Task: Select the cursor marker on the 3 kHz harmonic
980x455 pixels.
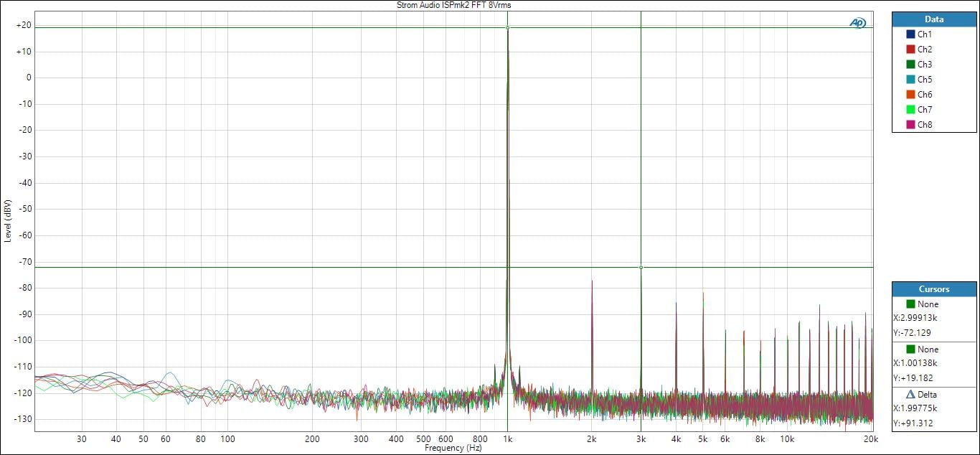Action: [641, 267]
